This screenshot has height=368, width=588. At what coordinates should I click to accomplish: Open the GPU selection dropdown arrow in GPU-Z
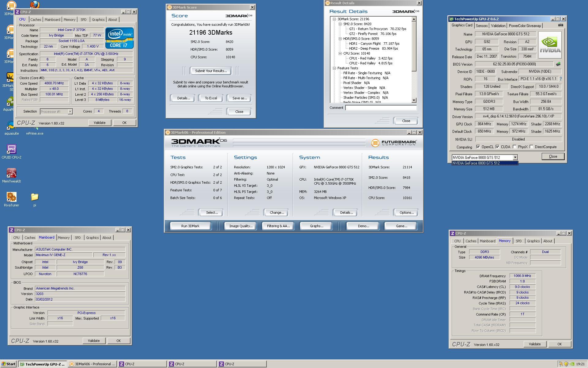[x=515, y=157]
